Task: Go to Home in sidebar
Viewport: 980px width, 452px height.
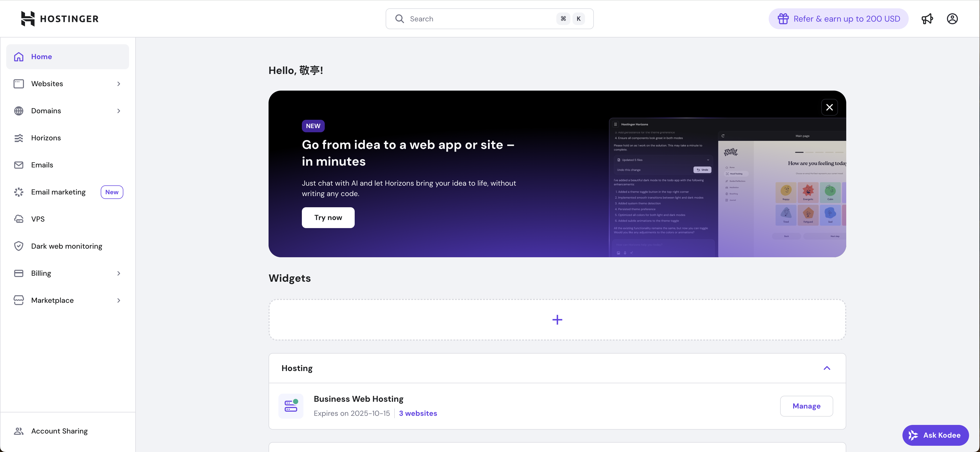Action: 68,57
